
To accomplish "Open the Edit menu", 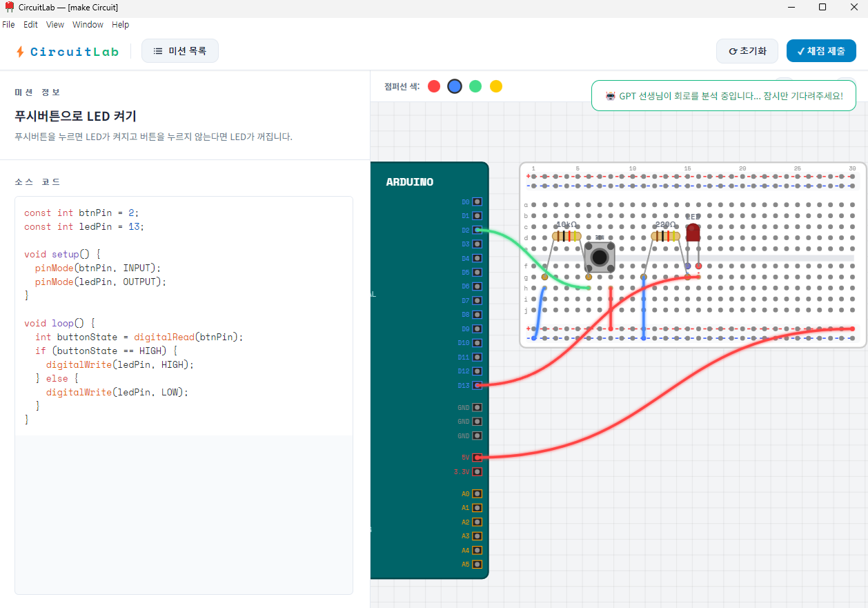I will [x=30, y=24].
